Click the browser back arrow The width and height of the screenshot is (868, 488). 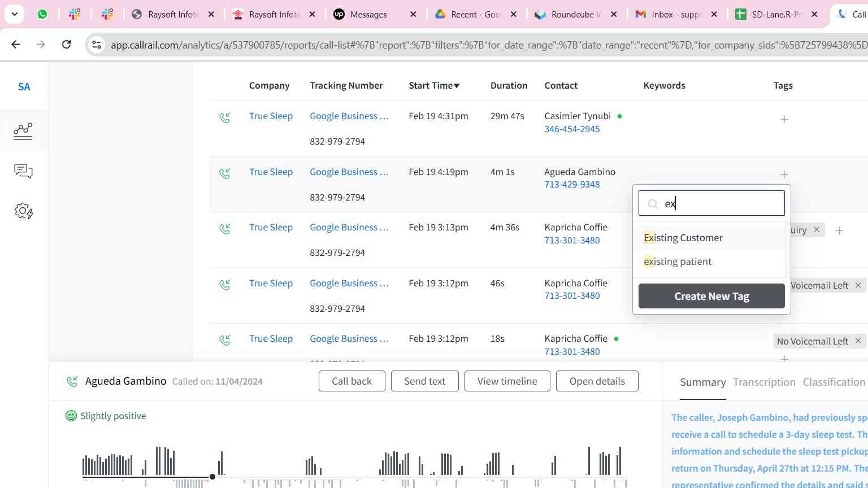15,44
